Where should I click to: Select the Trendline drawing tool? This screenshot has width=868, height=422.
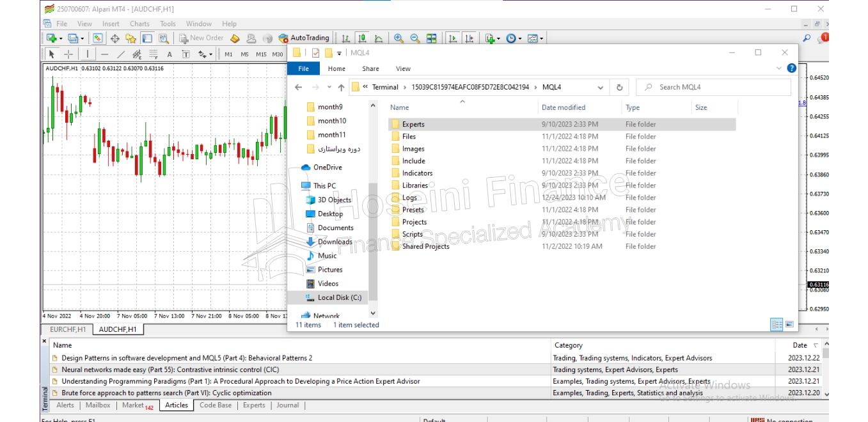pos(121,54)
